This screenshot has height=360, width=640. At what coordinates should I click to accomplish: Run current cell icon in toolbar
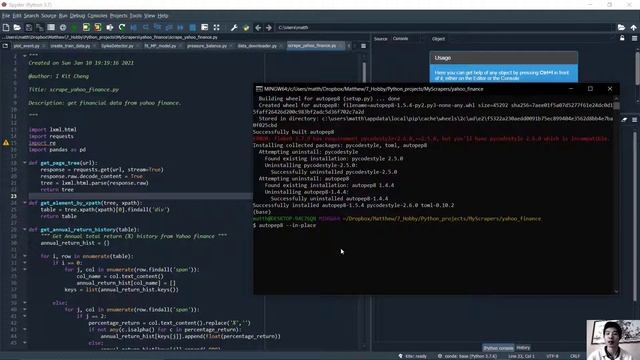(86, 27)
